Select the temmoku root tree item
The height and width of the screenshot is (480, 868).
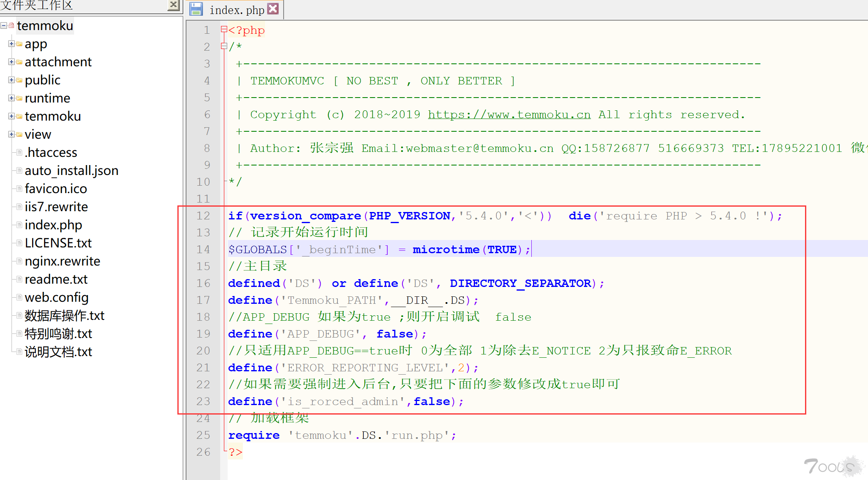[45, 26]
